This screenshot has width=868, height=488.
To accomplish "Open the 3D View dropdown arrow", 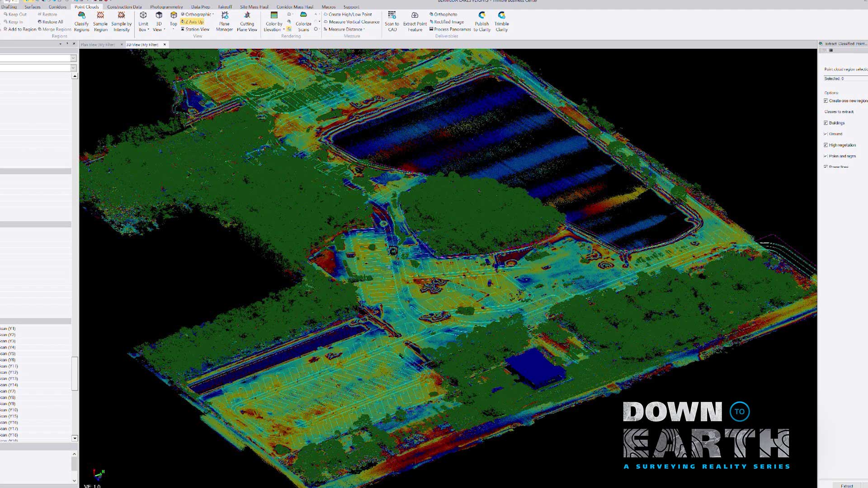I will 164,30.
